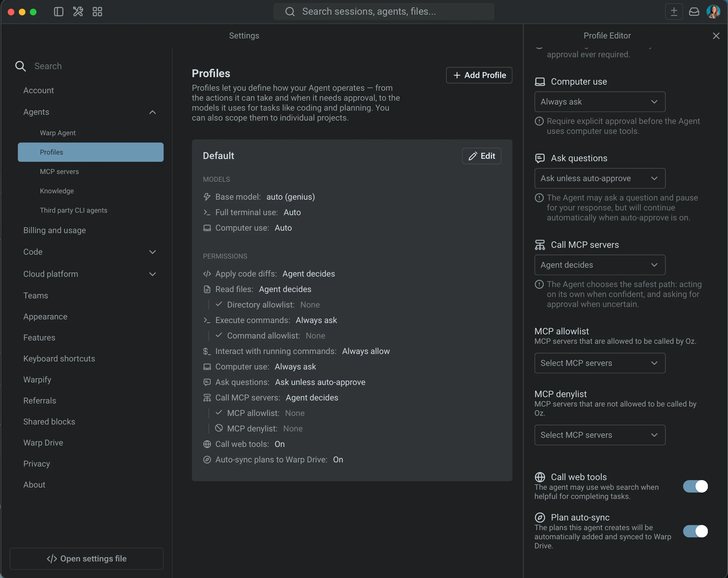Click the Computer use laptop icon in editor

[x=540, y=82]
